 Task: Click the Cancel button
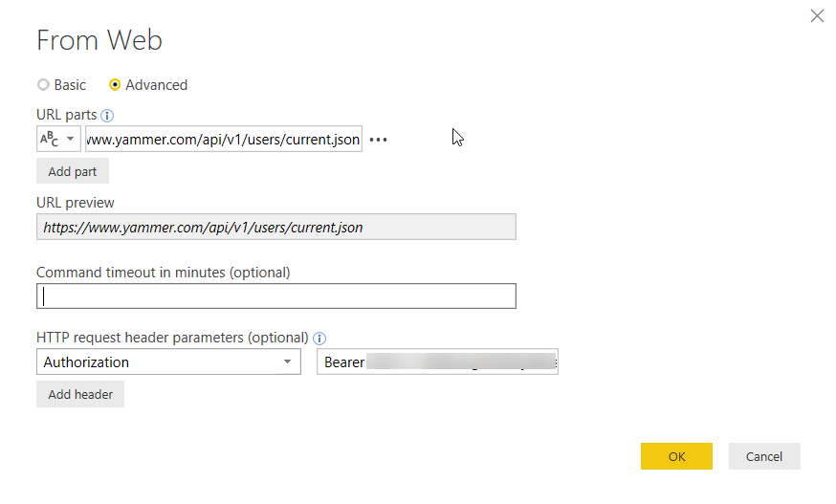point(764,456)
